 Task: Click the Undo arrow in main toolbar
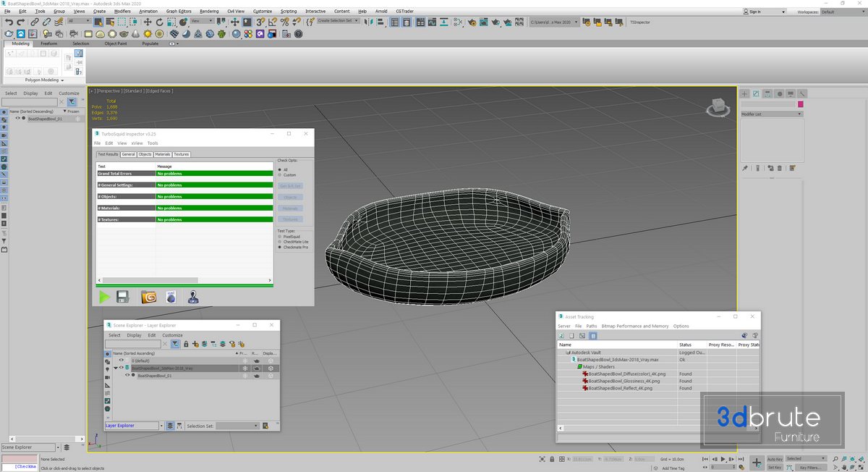(9, 22)
